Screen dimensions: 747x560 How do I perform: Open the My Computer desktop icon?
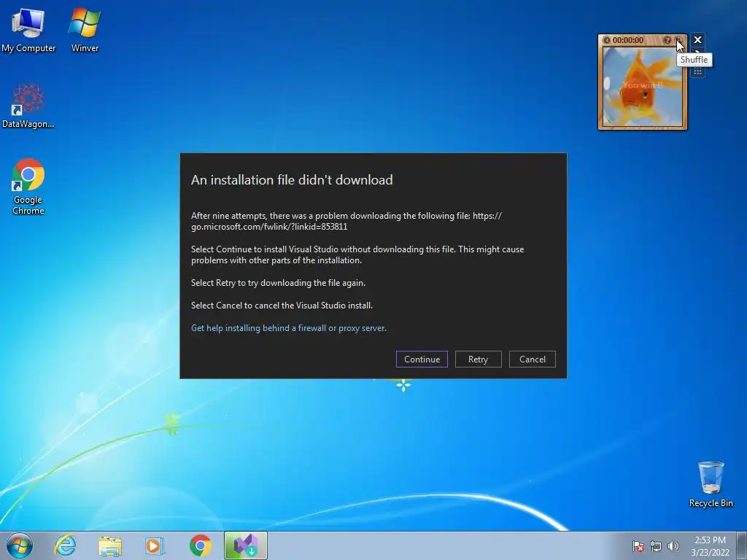(x=28, y=30)
